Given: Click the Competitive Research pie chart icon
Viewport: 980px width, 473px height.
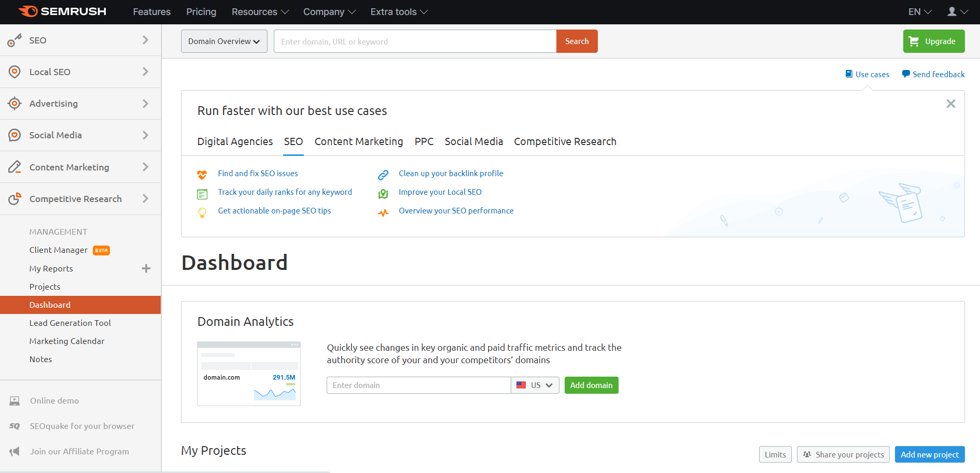Looking at the screenshot, I should pyautogui.click(x=15, y=198).
